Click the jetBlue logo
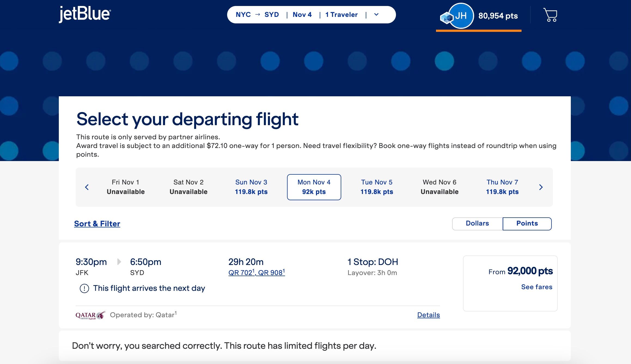631x364 pixels. point(85,14)
